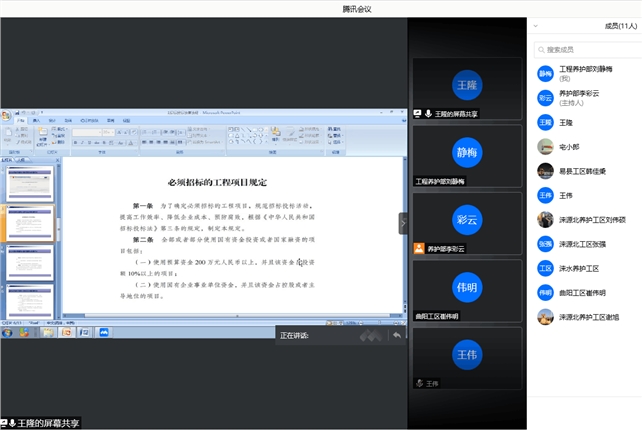
Task: Select member 涞源北工区张强 in the list
Action: [587, 244]
